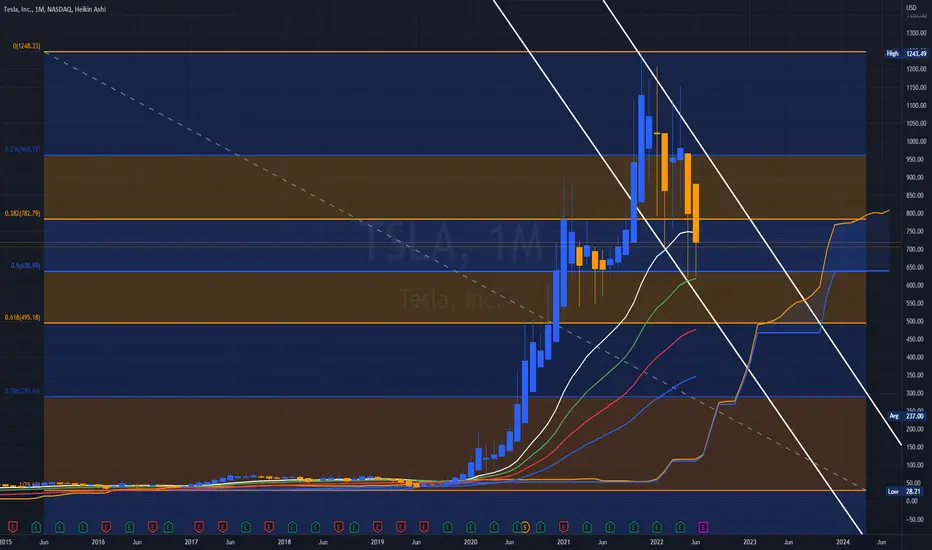The width and height of the screenshot is (932, 550).
Task: Select the Fibonacci 0.786 level label
Action: click(x=23, y=391)
